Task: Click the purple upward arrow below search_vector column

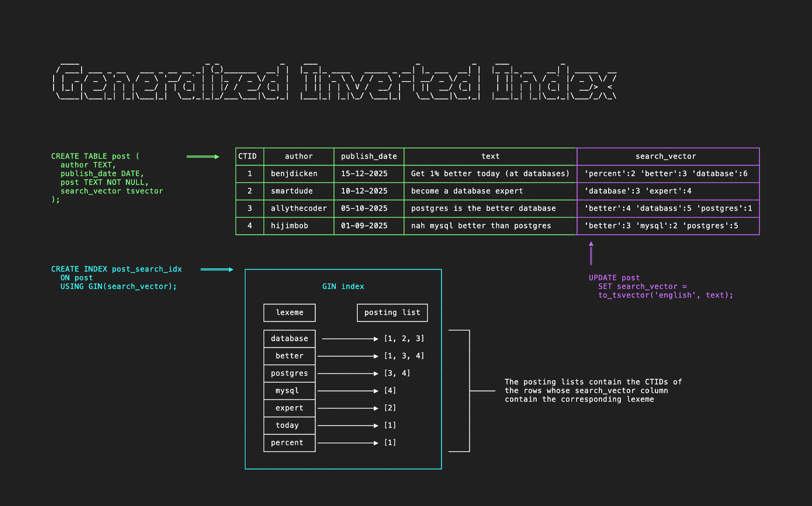Action: [x=591, y=254]
